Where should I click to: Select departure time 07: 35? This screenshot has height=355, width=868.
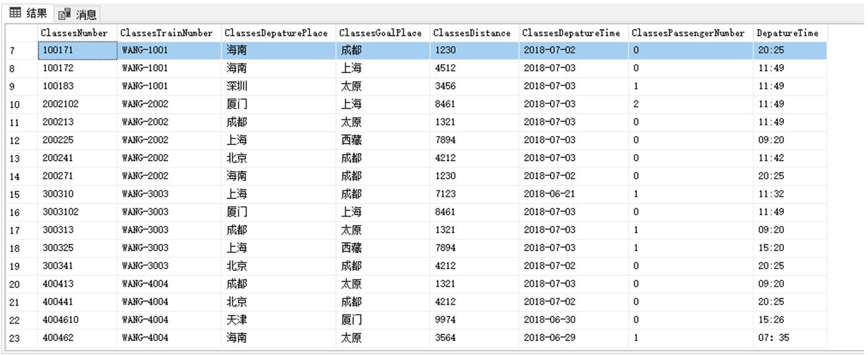click(x=790, y=338)
